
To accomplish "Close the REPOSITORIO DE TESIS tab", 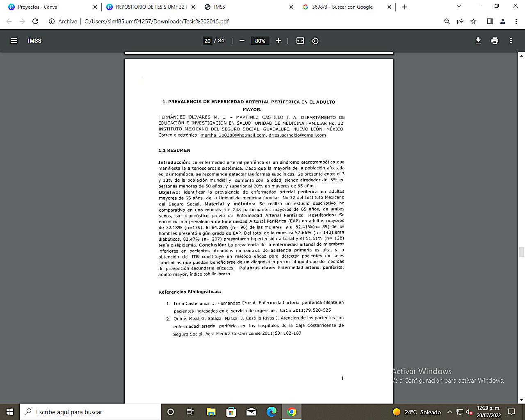I will [193, 7].
